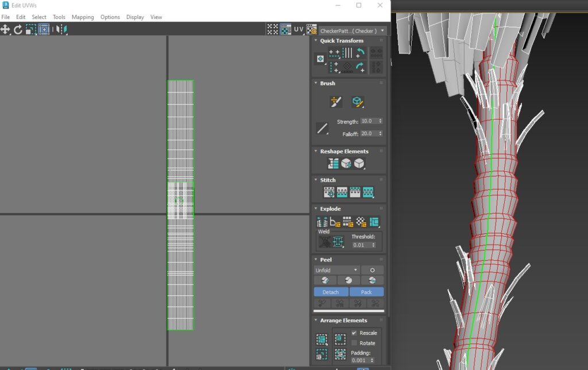Activate the Freeform Mode tool

(x=44, y=29)
